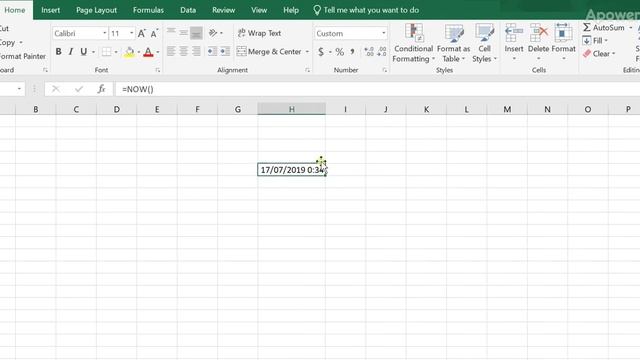Image resolution: width=640 pixels, height=360 pixels.
Task: Click the Increase Indent icon
Action: 225,51
